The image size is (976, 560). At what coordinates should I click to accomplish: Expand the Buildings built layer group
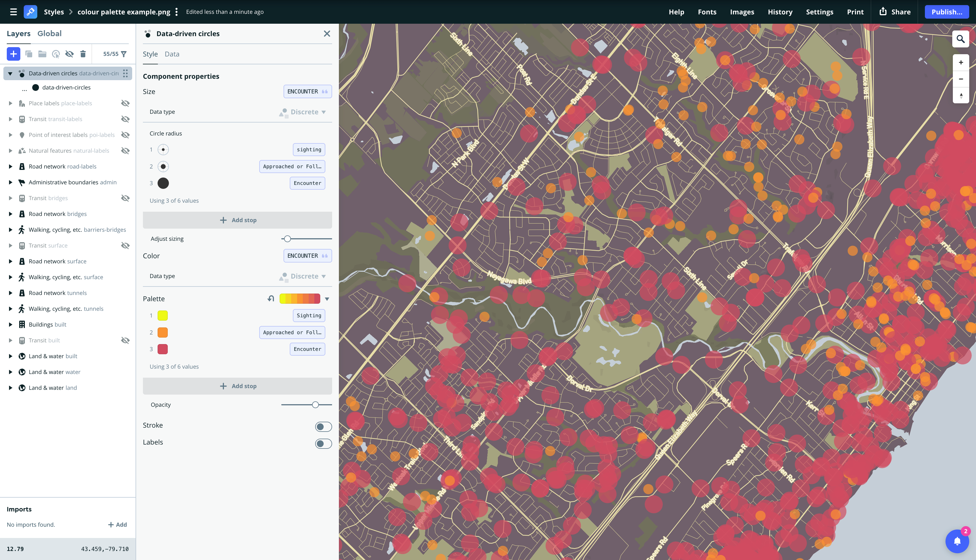tap(10, 325)
